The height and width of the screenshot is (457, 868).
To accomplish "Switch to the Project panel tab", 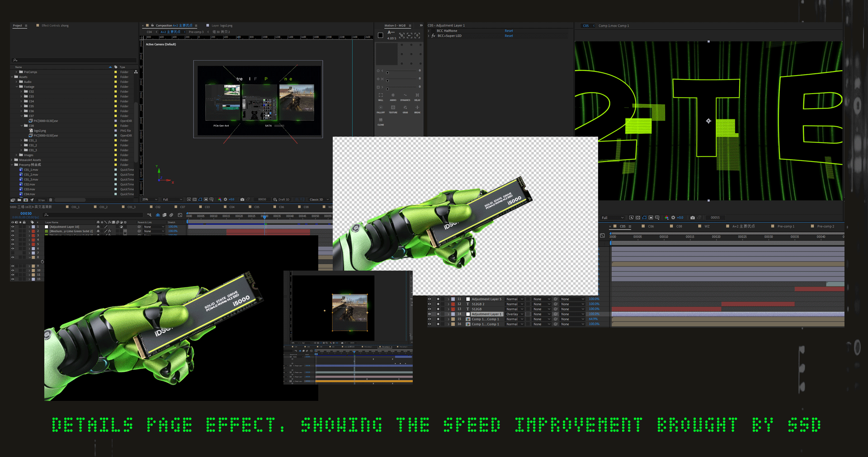I will [18, 26].
